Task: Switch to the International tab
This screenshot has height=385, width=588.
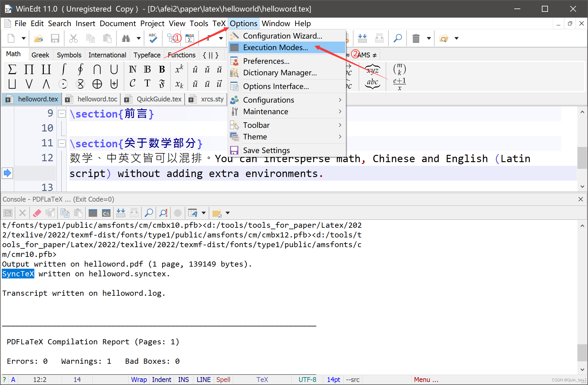Action: (107, 55)
